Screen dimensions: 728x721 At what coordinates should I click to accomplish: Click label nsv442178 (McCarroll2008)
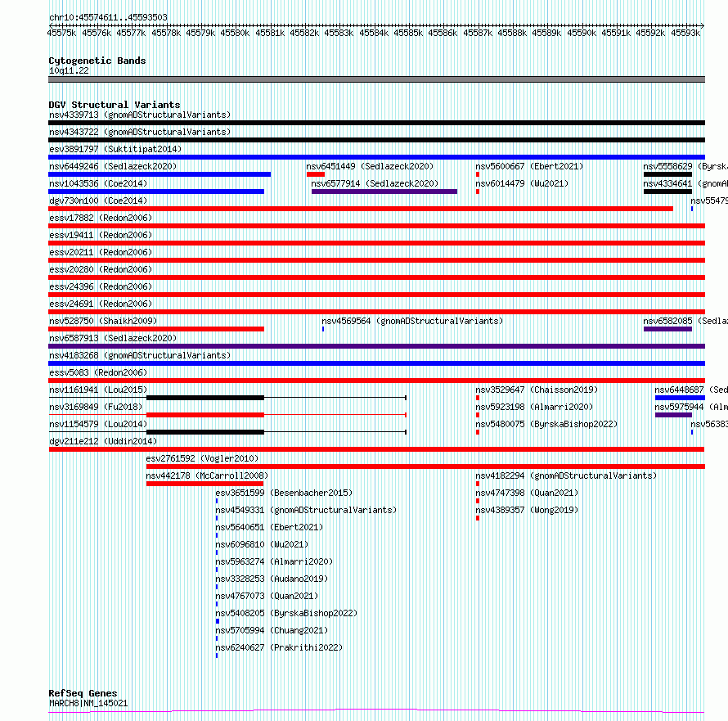(x=207, y=475)
